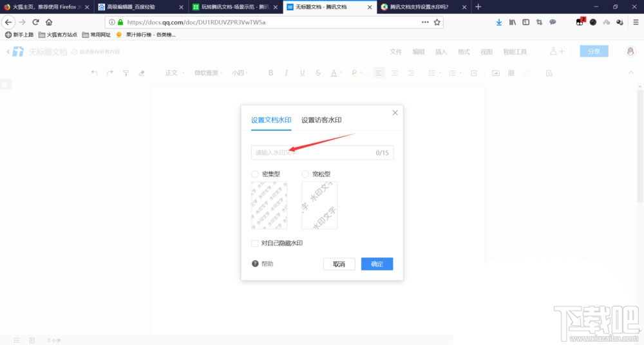The width and height of the screenshot is (644, 345).
Task: Click the undo arrow in document toolbar
Action: [95, 73]
